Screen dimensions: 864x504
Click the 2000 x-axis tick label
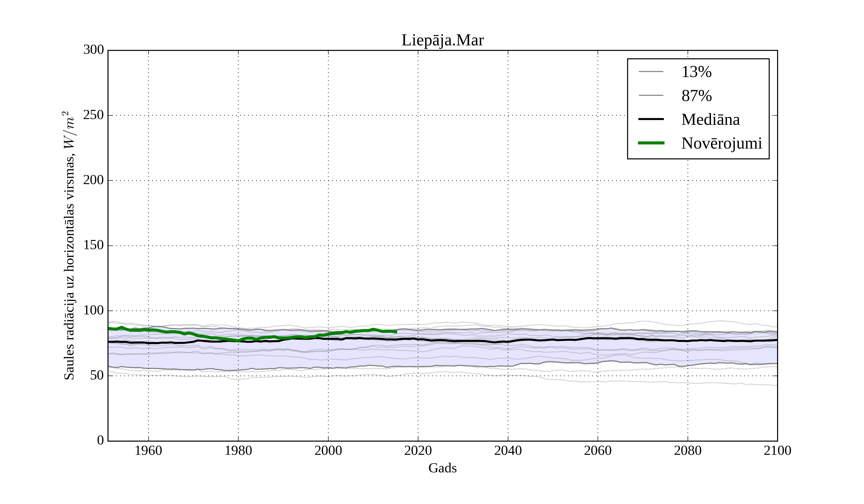point(328,450)
